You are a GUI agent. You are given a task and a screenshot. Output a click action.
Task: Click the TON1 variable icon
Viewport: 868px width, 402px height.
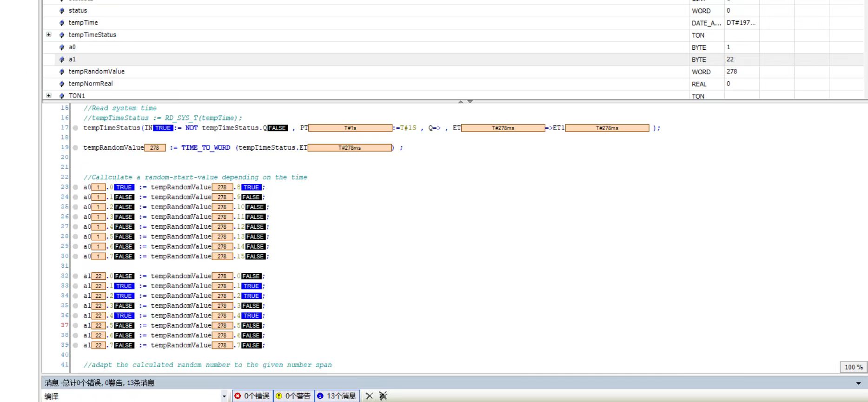pyautogui.click(x=62, y=96)
